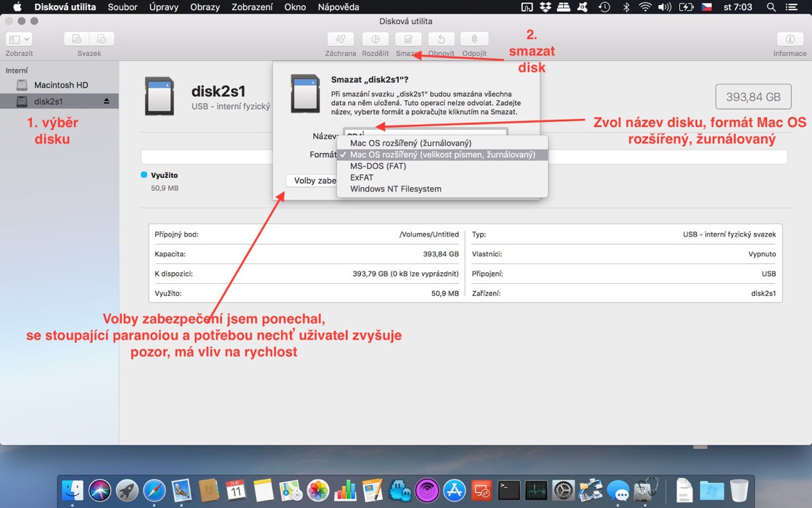The height and width of the screenshot is (508, 812).
Task: Open the Informace info panel
Action: pos(790,39)
